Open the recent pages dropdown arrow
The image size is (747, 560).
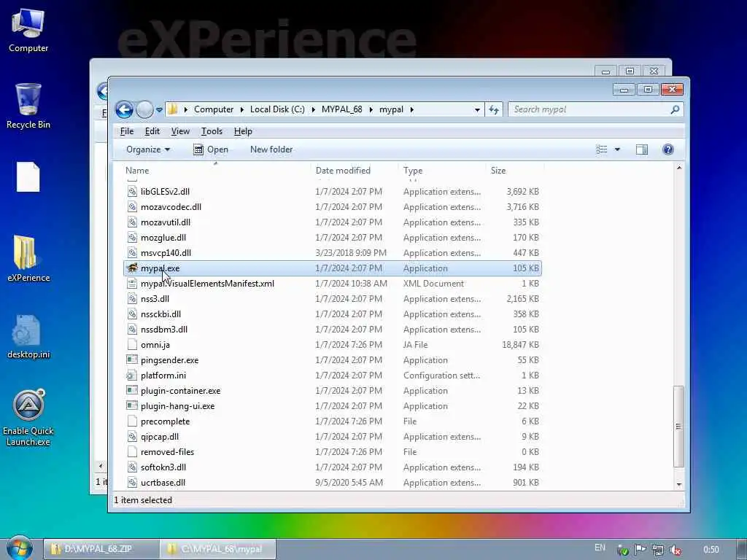click(159, 110)
